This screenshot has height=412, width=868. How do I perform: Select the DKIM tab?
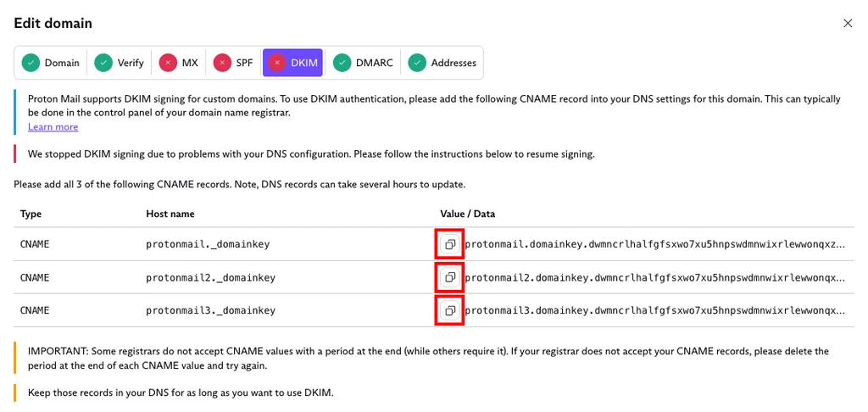coord(292,63)
